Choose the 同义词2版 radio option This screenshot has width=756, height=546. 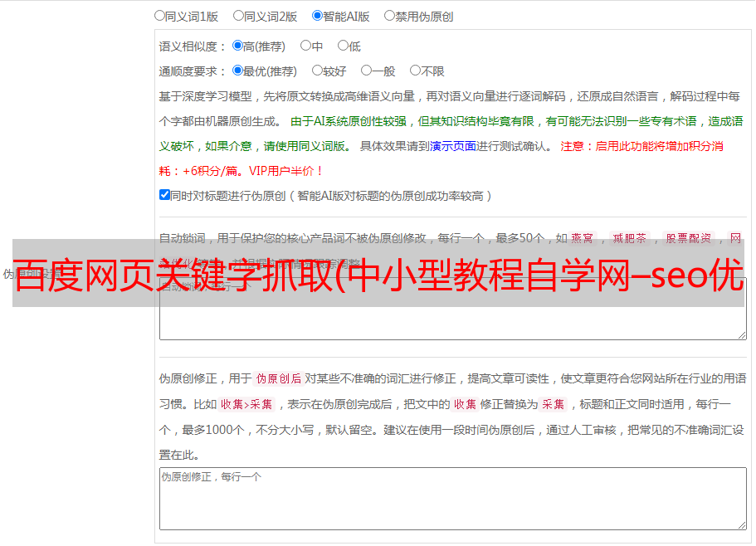(238, 16)
